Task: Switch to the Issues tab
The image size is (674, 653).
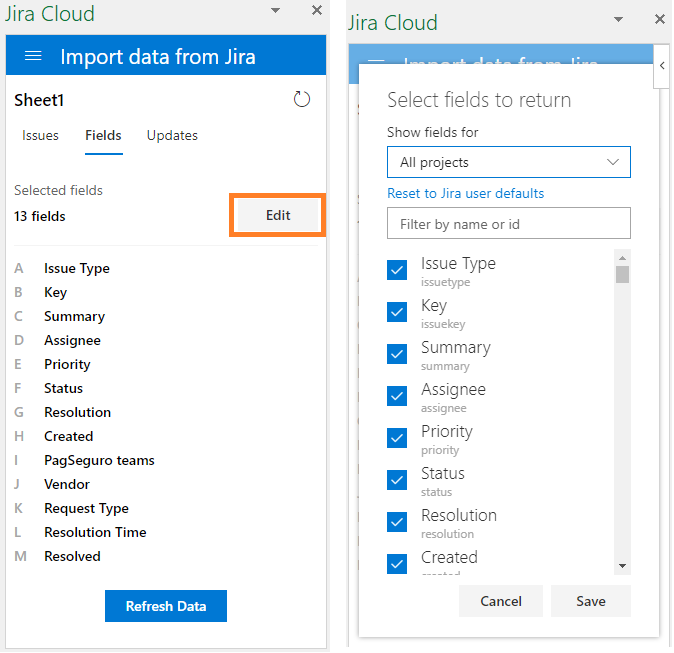Action: pos(40,135)
